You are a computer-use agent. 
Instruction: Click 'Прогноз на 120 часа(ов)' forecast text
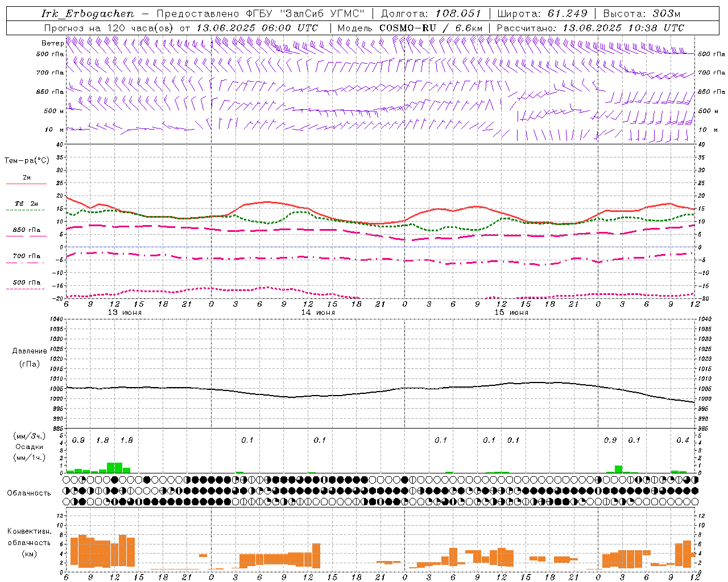point(110,28)
